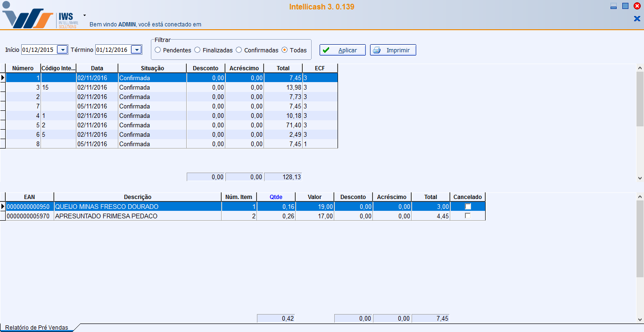
Task: Click the sales list scrollbar thumb
Action: (x=640, y=99)
